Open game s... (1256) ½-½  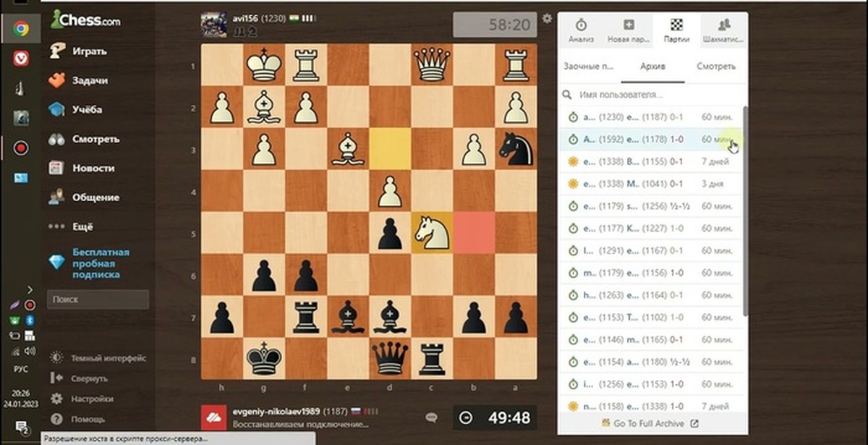[x=651, y=206]
